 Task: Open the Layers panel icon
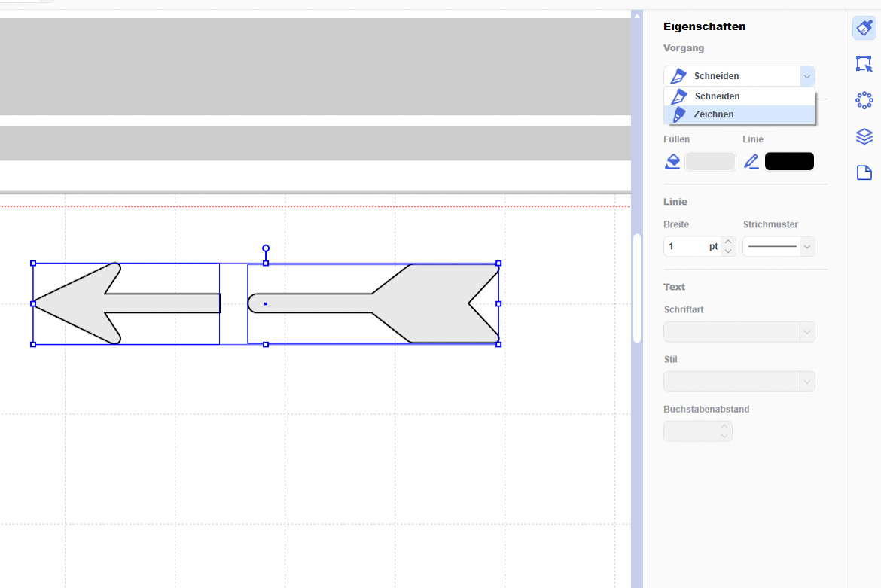click(x=864, y=136)
